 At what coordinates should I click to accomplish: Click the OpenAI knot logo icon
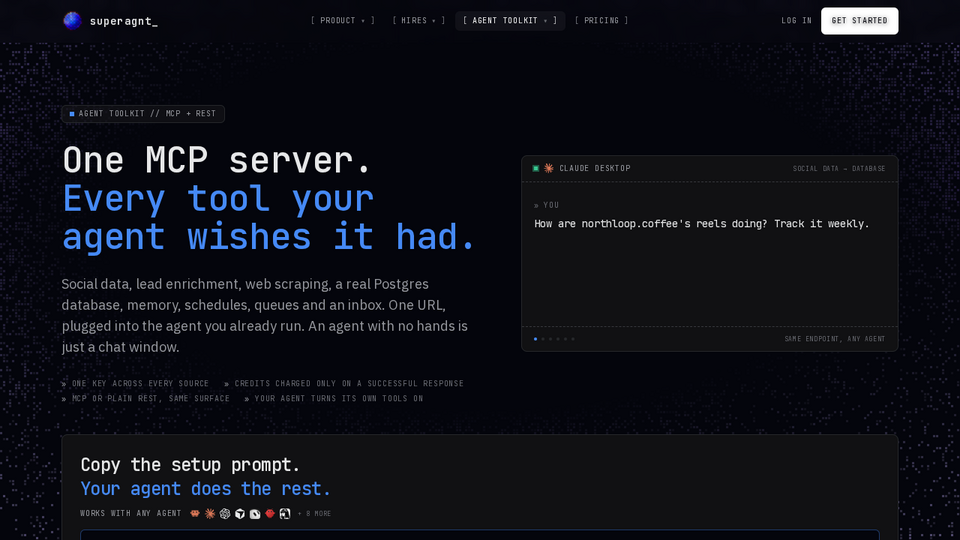(x=225, y=514)
